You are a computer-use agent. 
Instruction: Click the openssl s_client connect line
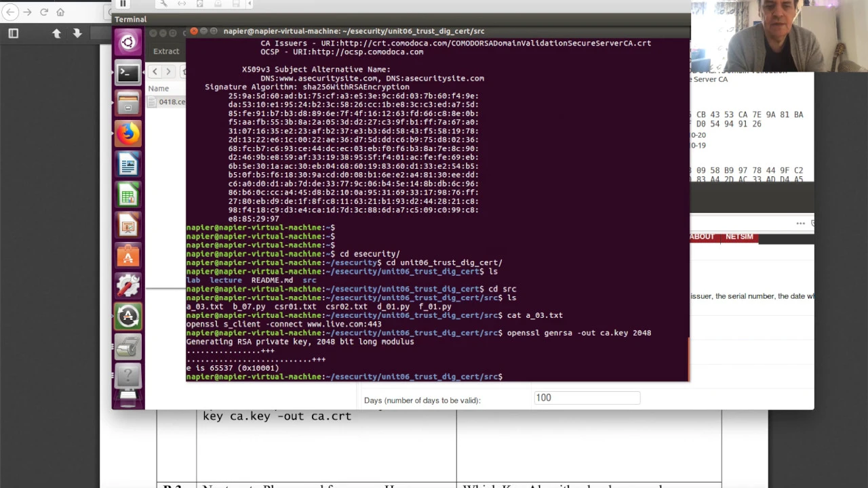coord(284,324)
